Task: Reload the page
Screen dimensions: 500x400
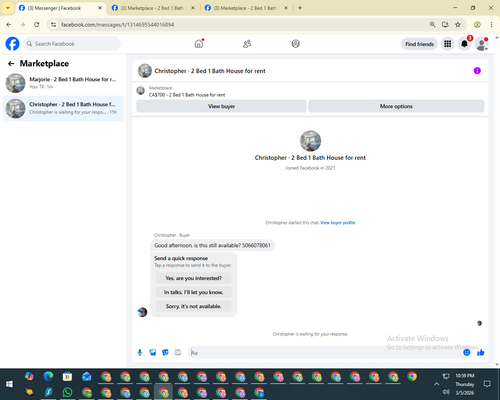Action: [37, 24]
